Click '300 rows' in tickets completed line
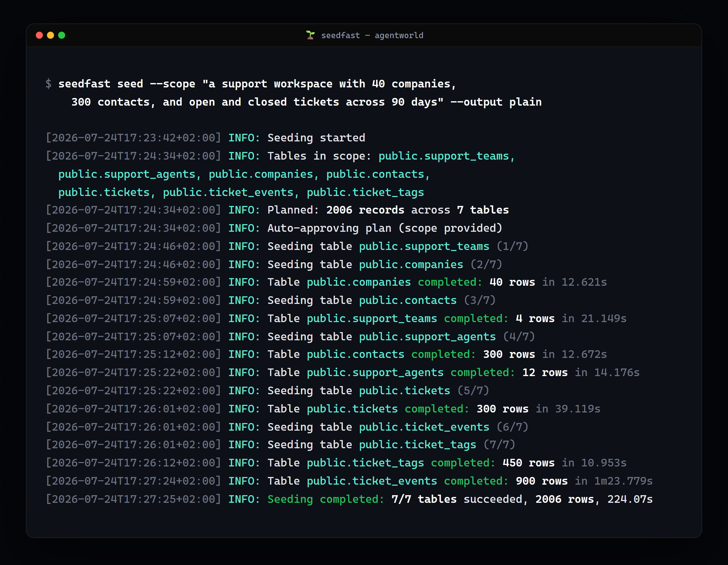This screenshot has height=565, width=728. (503, 409)
